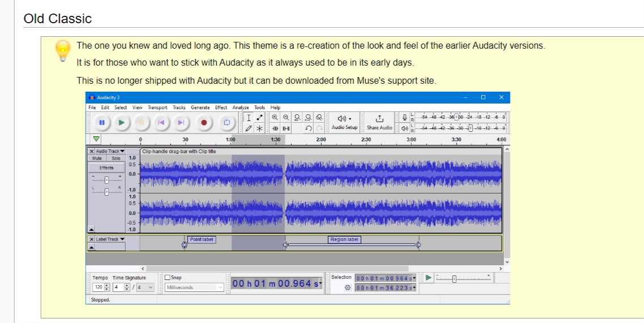Click the Point label text box
Screen dimensions: 644x323
point(202,240)
